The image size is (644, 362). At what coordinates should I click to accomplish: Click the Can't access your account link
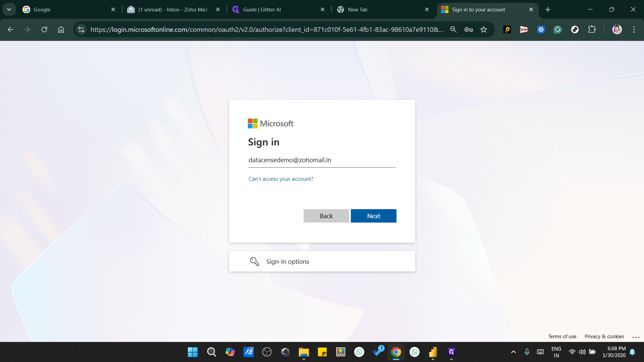point(281,179)
